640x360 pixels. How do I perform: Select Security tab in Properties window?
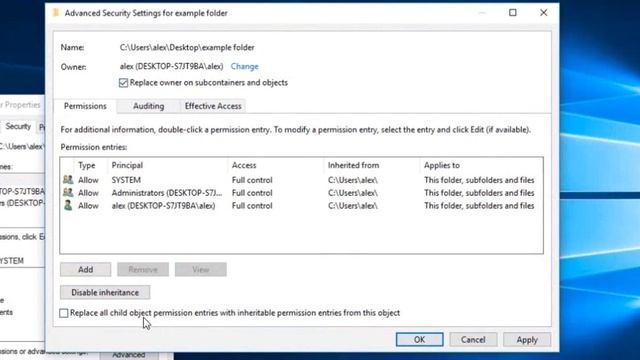(x=18, y=127)
